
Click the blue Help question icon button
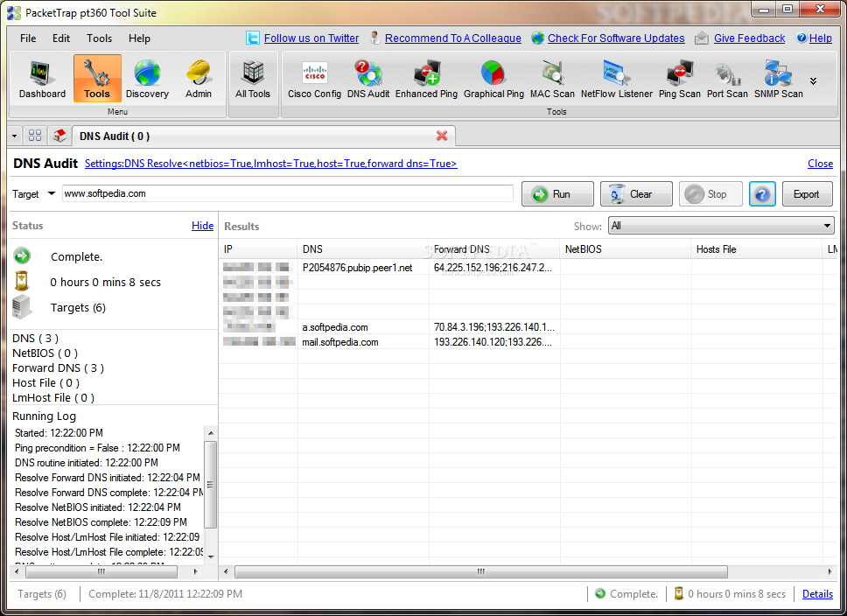coord(762,194)
